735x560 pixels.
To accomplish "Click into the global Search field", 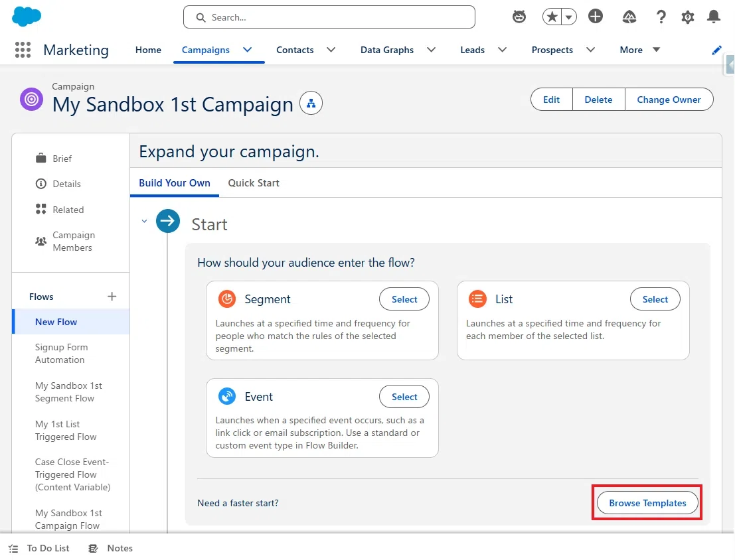I will coord(329,17).
